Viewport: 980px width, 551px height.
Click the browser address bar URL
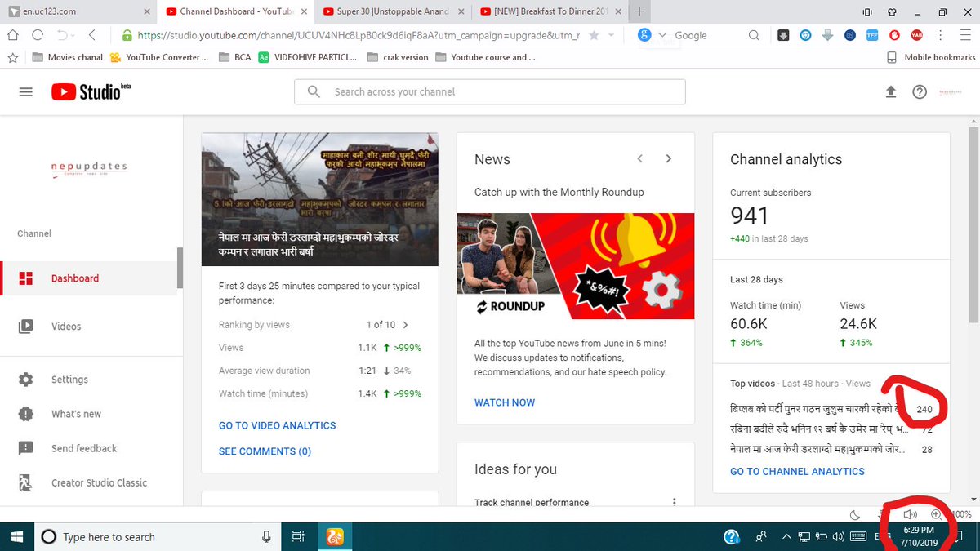point(359,35)
